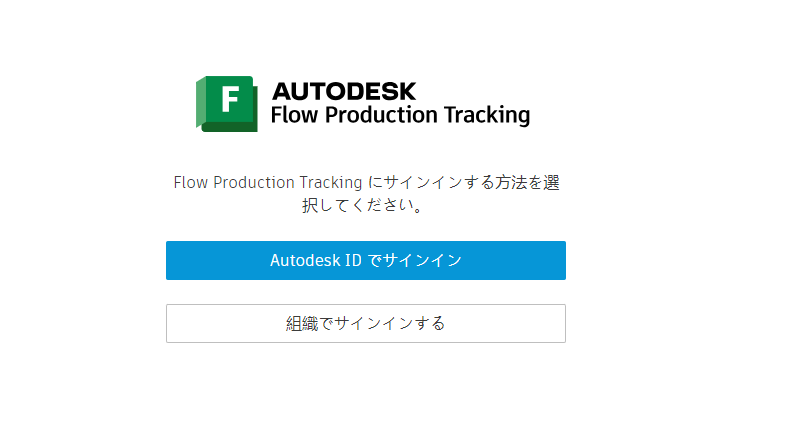Choose organization sign-in outlined button

pos(365,323)
